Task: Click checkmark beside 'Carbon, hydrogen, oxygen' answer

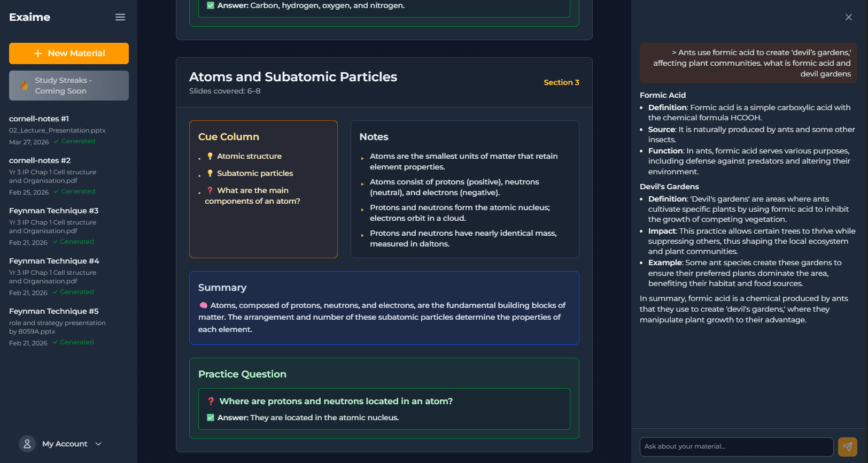Action: (x=211, y=5)
